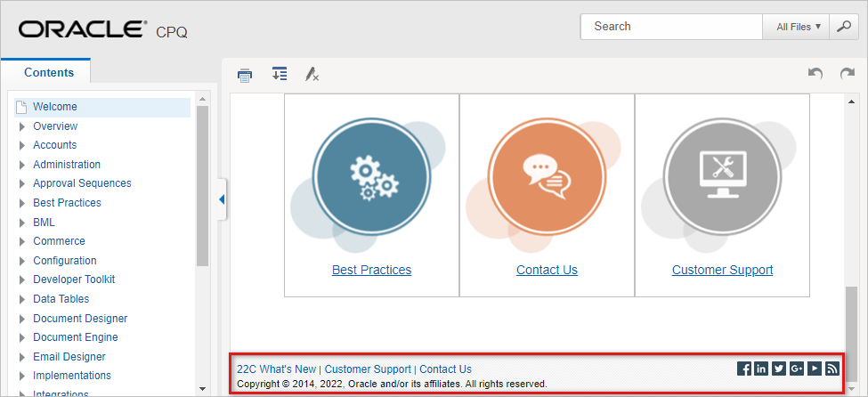Click the Oracle CPQ logo
The image size is (868, 397).
coord(103,30)
